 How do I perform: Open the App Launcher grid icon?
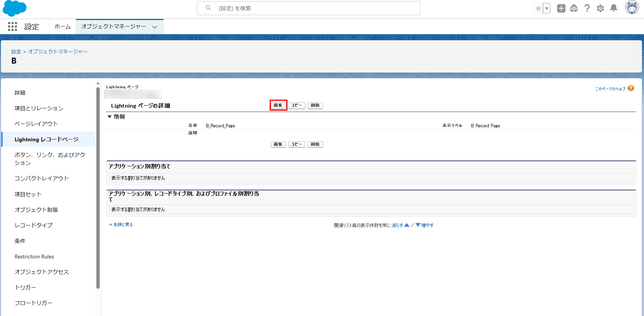click(13, 27)
